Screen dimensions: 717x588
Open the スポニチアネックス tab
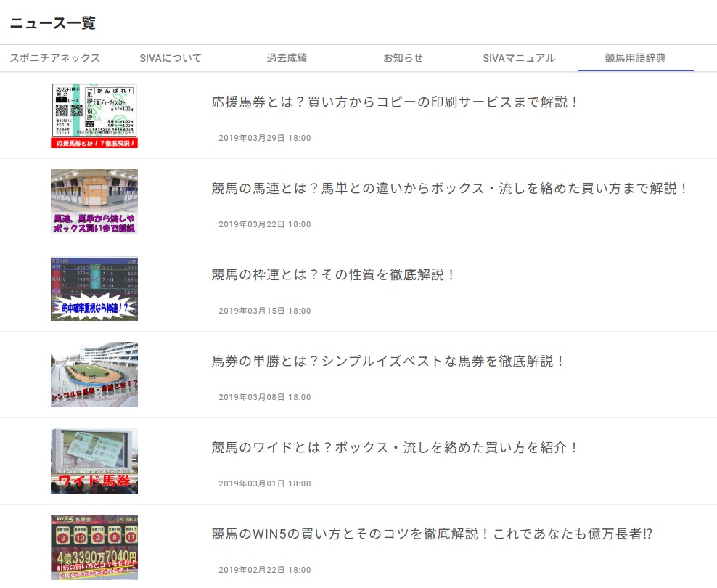55,58
